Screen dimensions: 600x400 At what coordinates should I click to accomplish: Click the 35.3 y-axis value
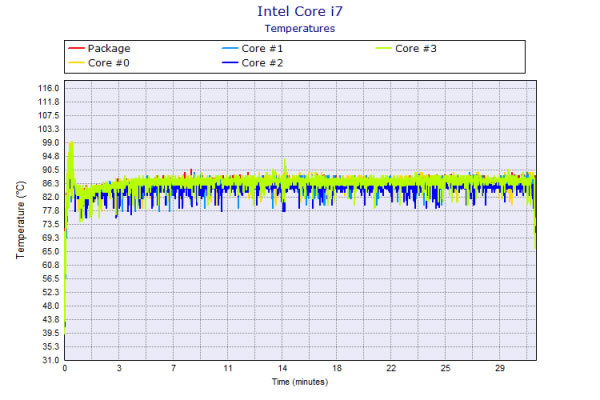point(51,346)
